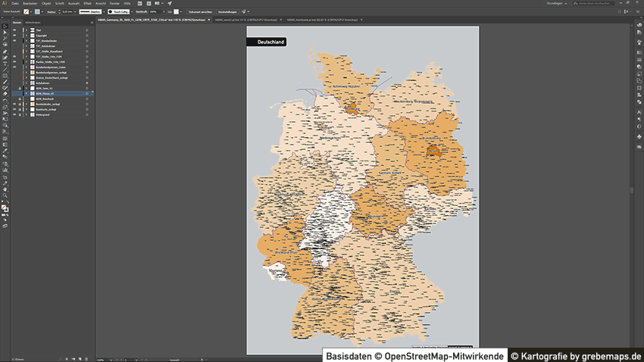Expand the TXT_Bundesländer layer
Screen dimensions: 644x362
(x=25, y=40)
